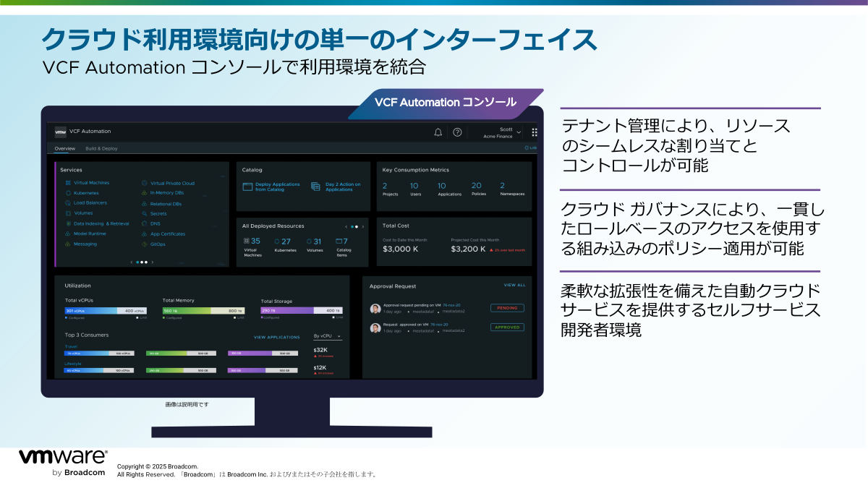Image resolution: width=868 pixels, height=488 pixels.
Task: Click the Virtual Private Cloud icon
Action: [x=145, y=183]
